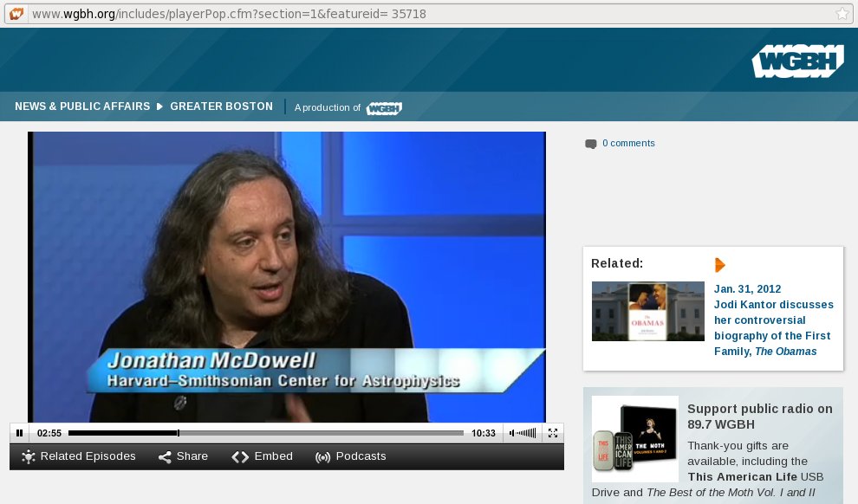Open The Obamas book thumbnail

(x=647, y=311)
